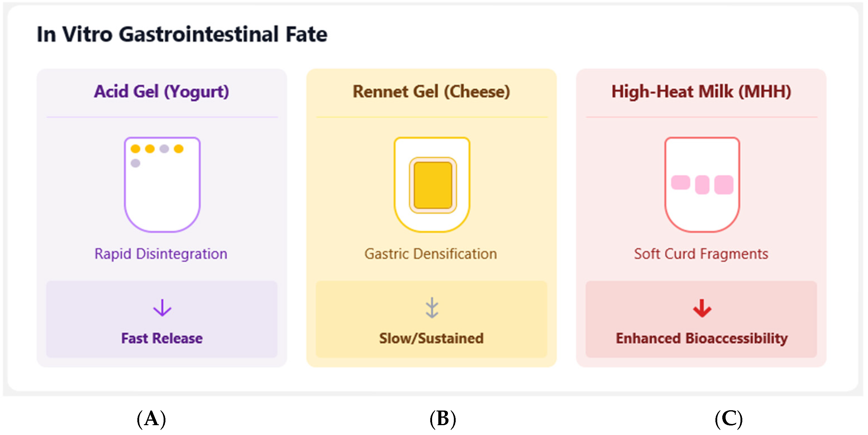Click the Rapid Disintegration label
Image resolution: width=868 pixels, height=435 pixels.
[x=161, y=254]
